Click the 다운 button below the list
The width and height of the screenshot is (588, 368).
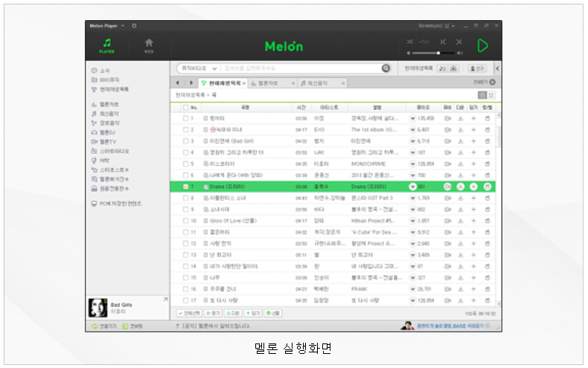tap(233, 313)
